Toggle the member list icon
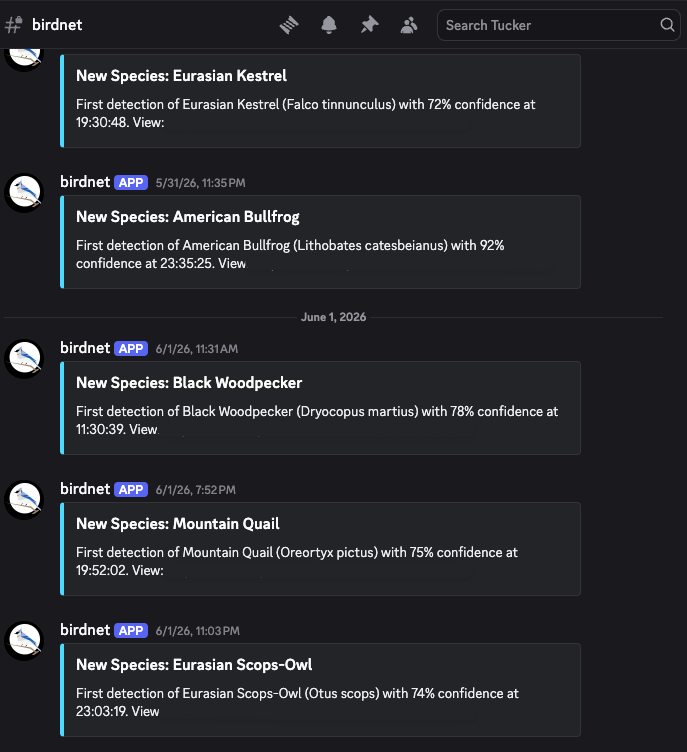The image size is (687, 752). click(x=409, y=25)
